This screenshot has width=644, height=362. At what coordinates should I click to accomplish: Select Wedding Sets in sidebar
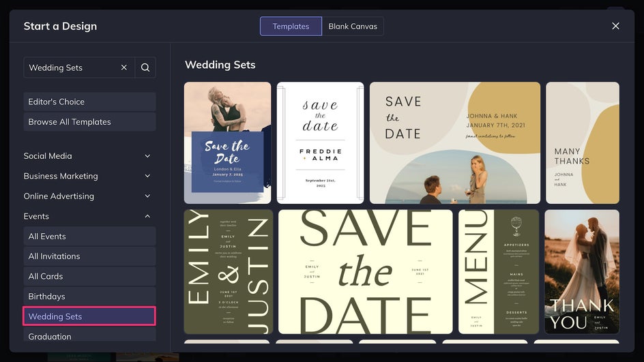pyautogui.click(x=89, y=316)
